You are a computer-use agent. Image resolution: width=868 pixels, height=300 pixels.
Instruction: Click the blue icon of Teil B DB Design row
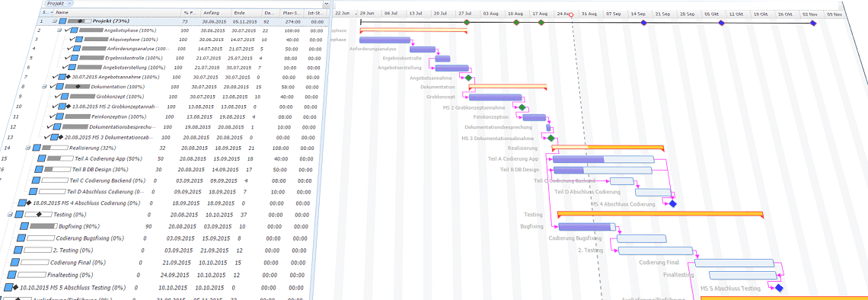coord(40,169)
